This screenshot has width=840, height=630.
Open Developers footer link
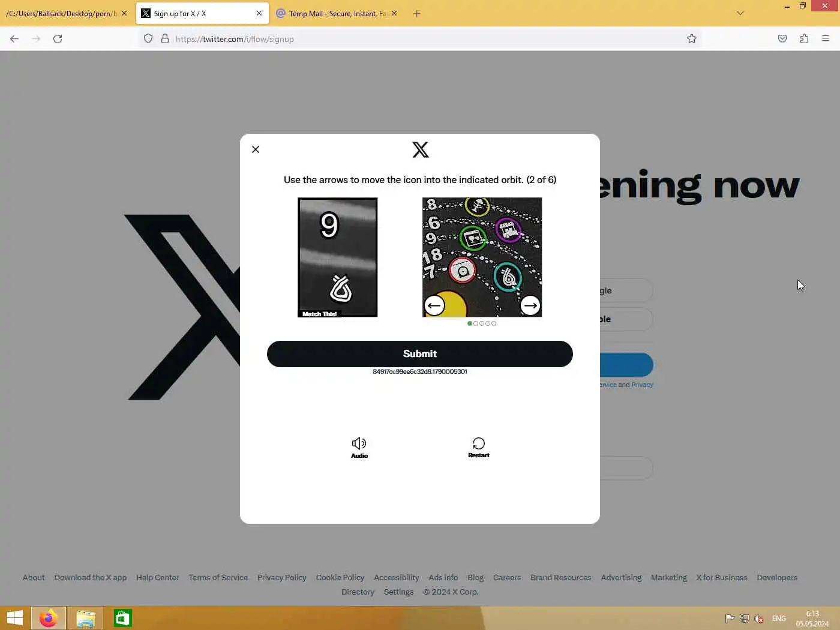(777, 578)
